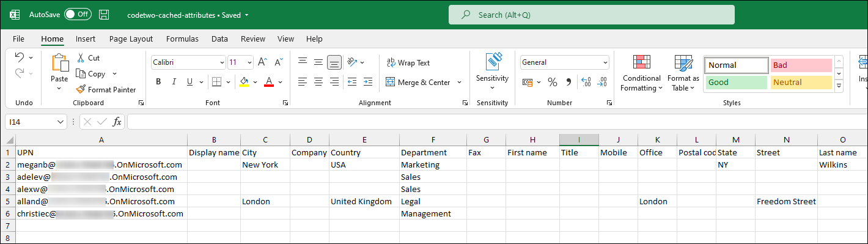Screen dimensions: 868x244
Task: Switch to the Formulas tab
Action: [182, 39]
